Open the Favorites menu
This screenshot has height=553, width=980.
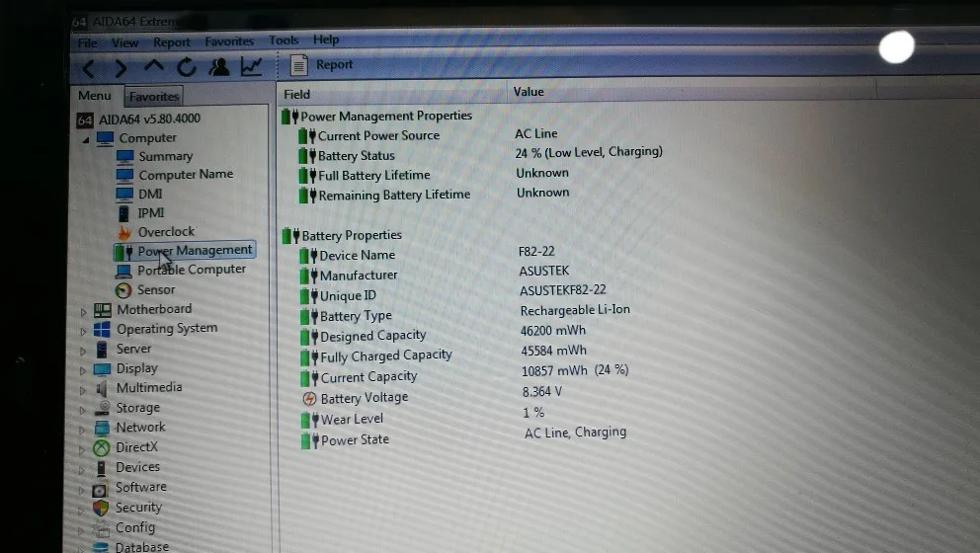pyautogui.click(x=229, y=41)
